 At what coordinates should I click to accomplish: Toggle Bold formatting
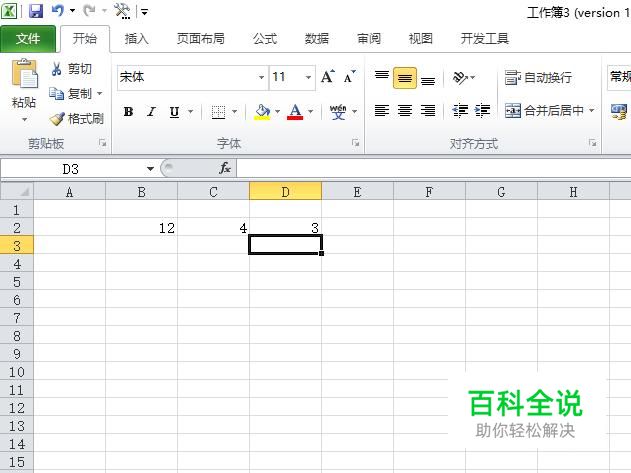tap(128, 112)
